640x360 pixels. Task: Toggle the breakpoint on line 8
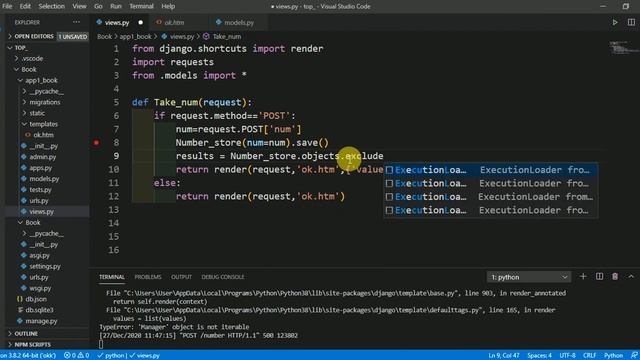96,142
